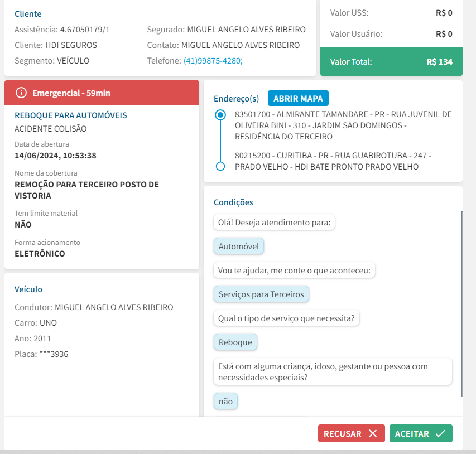Click Carro UNO text
The height and width of the screenshot is (454, 476).
click(x=36, y=322)
